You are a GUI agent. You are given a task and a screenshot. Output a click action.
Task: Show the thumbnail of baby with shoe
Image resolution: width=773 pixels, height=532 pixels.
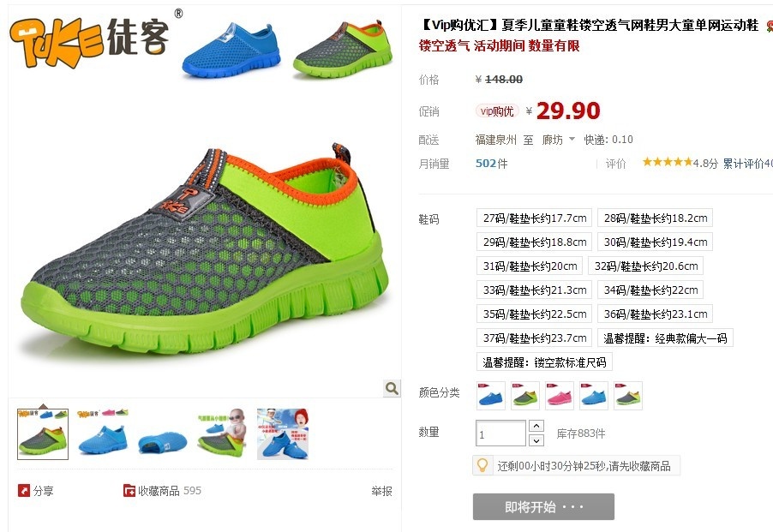pyautogui.click(x=222, y=434)
